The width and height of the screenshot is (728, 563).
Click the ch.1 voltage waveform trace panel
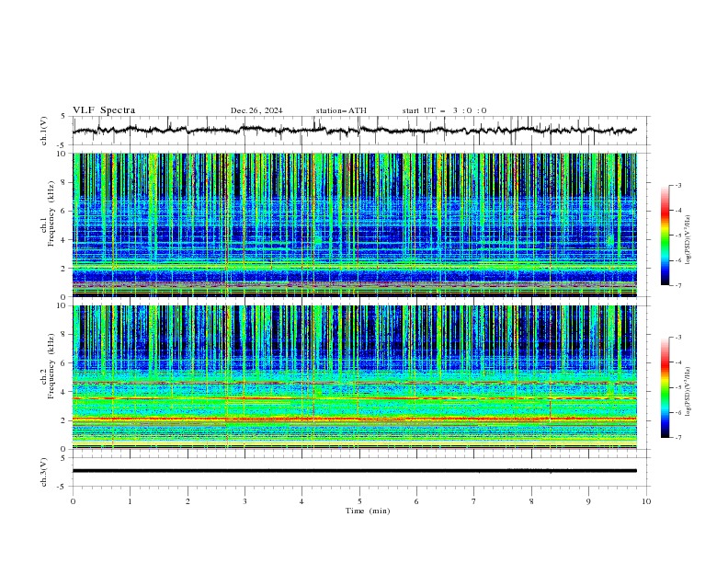pos(361,131)
